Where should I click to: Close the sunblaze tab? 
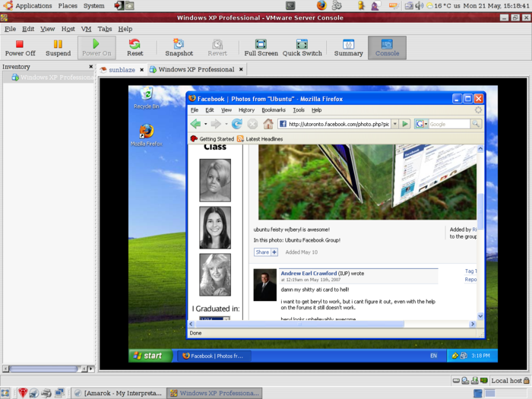[x=142, y=70]
